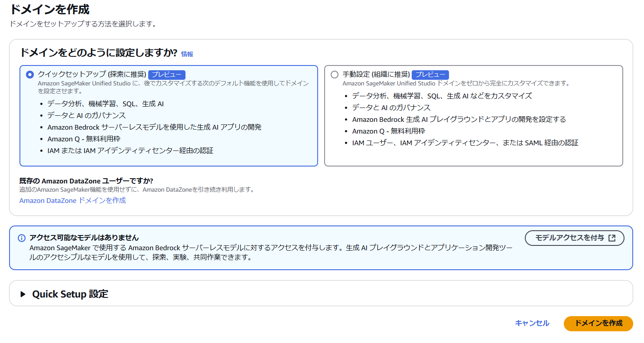Open the Amazon DataZone ドメインを作成 link
The height and width of the screenshot is (343, 644).
pos(73,200)
